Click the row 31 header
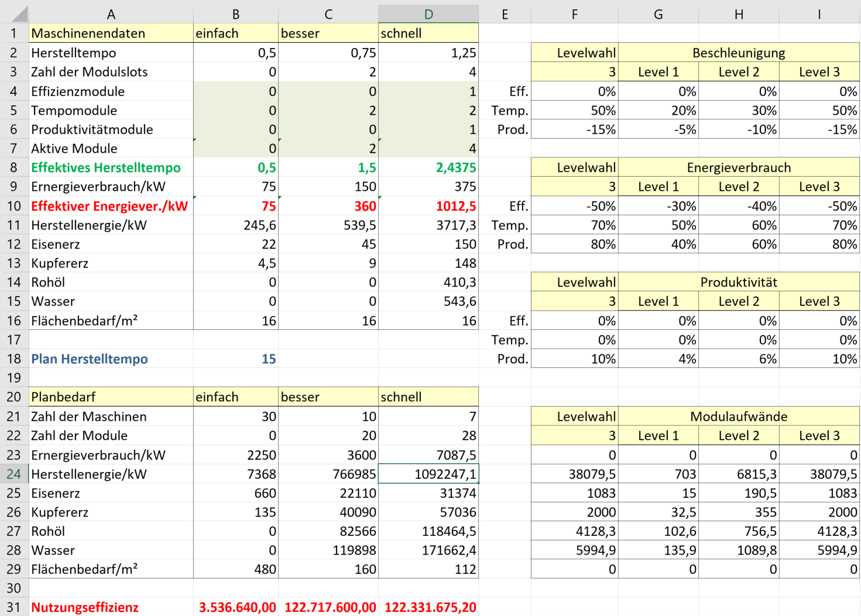861x616 pixels. (x=14, y=607)
